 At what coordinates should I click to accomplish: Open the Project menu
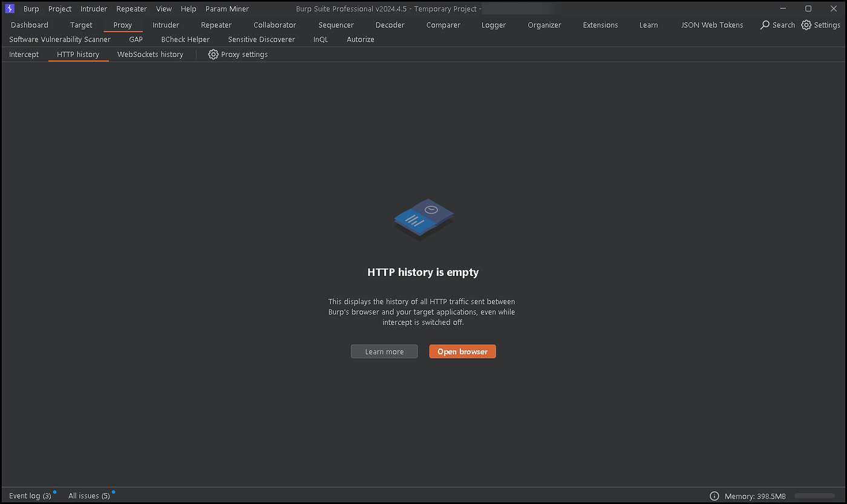(60, 9)
